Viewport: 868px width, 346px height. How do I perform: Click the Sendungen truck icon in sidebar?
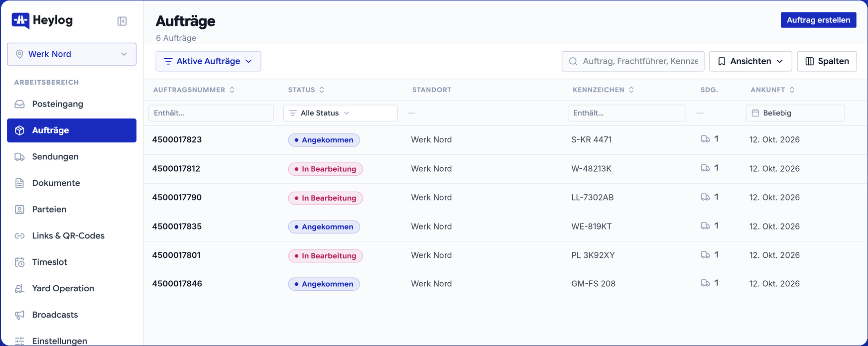click(x=19, y=157)
